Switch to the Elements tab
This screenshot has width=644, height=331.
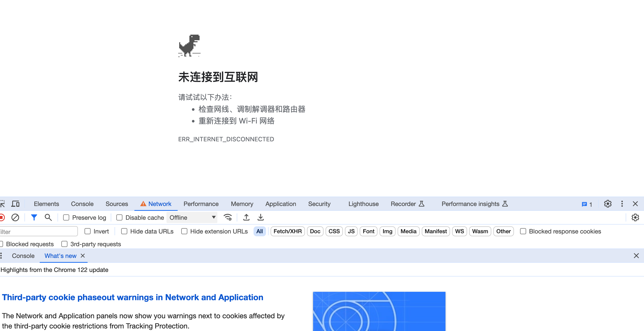[46, 204]
